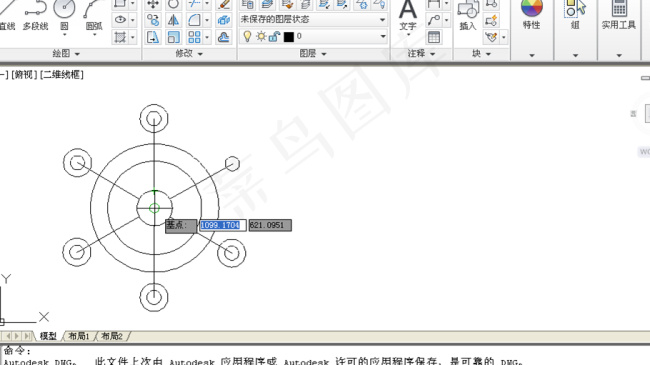The width and height of the screenshot is (650, 365).
Task: Expand the 组 panel arrow
Action: tap(575, 55)
